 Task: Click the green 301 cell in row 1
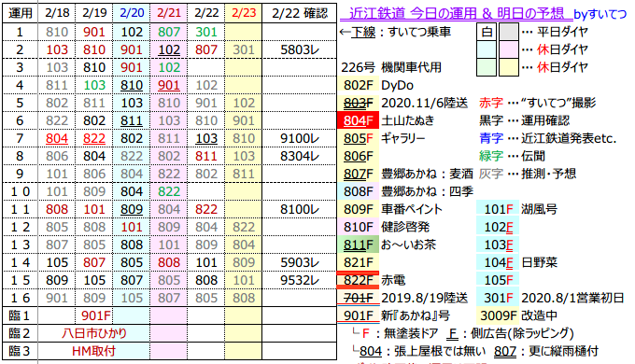tap(206, 32)
